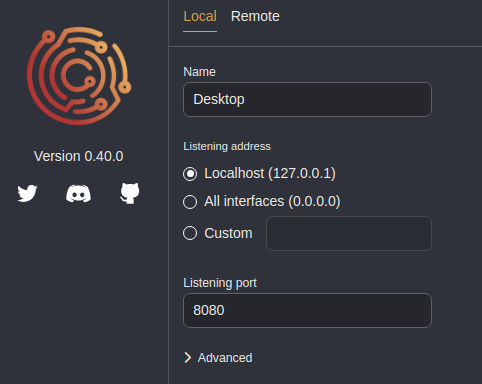The height and width of the screenshot is (384, 482).
Task: Open the Twitter bird icon link
Action: click(27, 193)
